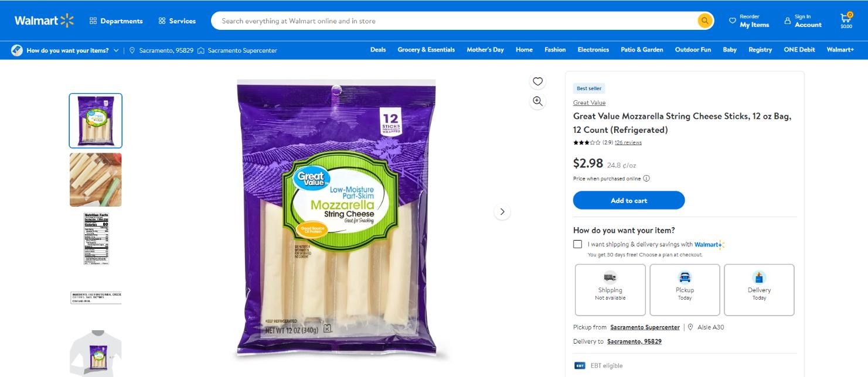This screenshot has width=868, height=377.
Task: Open the shopping cart
Action: click(845, 18)
